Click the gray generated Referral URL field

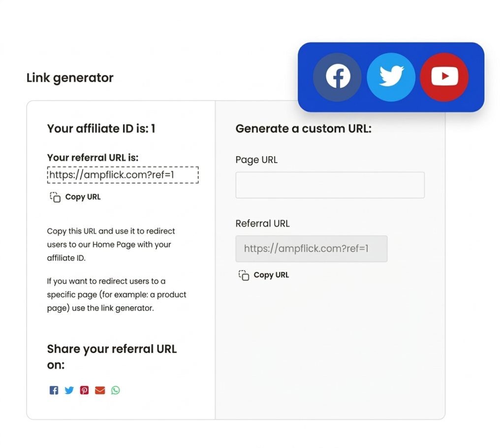(x=311, y=249)
